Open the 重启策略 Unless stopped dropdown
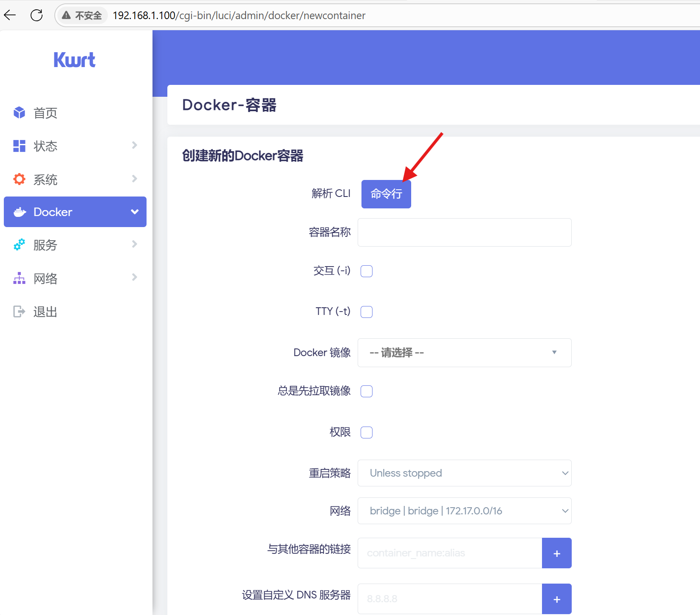 (x=465, y=473)
